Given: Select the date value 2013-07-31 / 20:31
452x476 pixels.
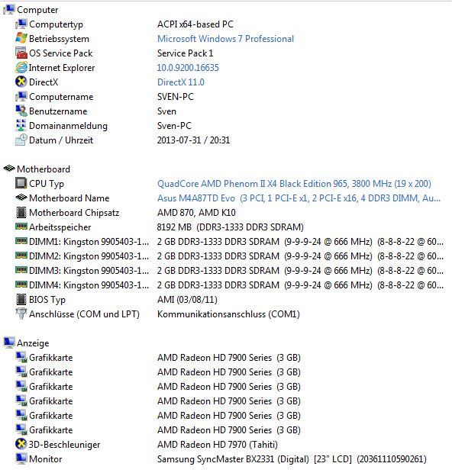Looking at the screenshot, I should coord(193,140).
